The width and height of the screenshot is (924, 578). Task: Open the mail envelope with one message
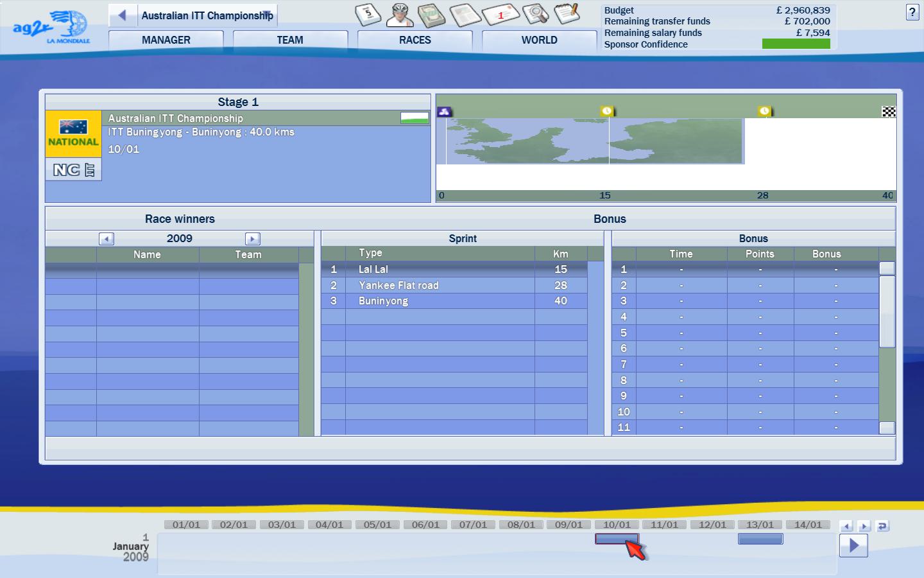pos(501,14)
